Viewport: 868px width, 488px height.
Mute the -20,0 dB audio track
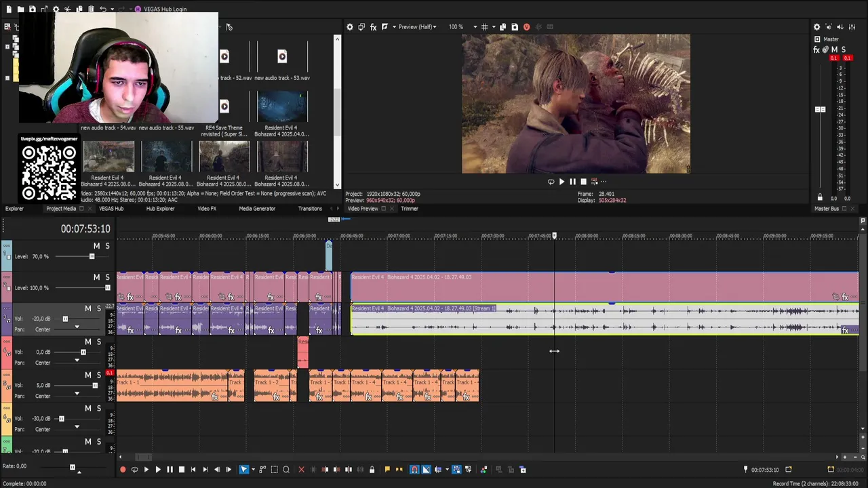(x=87, y=308)
